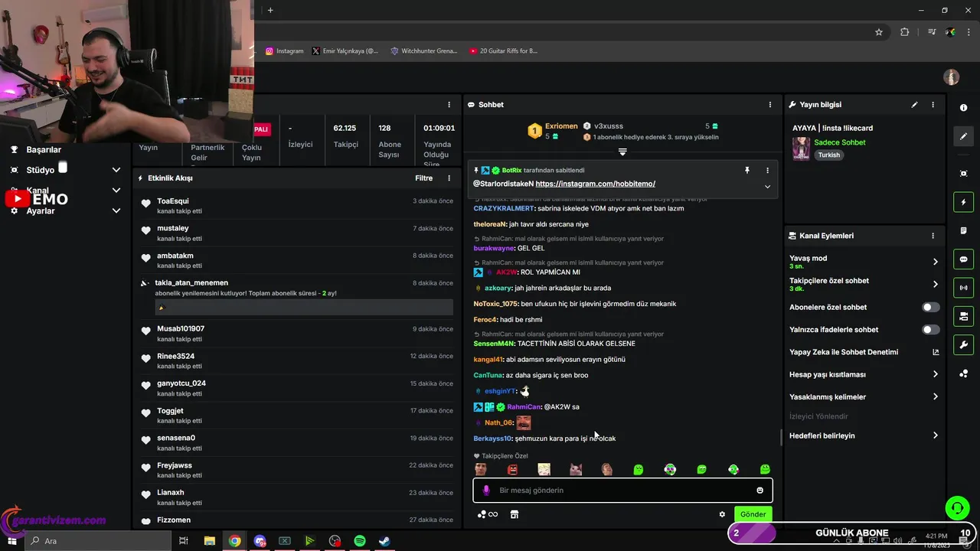Bookmark this page with the star icon

pyautogui.click(x=879, y=32)
